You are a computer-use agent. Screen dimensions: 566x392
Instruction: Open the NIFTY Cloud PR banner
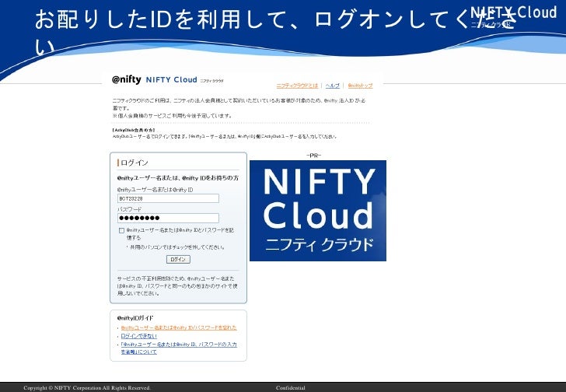point(318,211)
